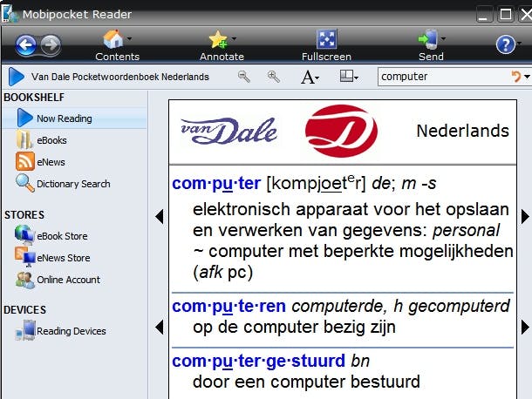Open the Annotate dropdown arrow
Viewport: 532px width, 399px height.
click(234, 38)
